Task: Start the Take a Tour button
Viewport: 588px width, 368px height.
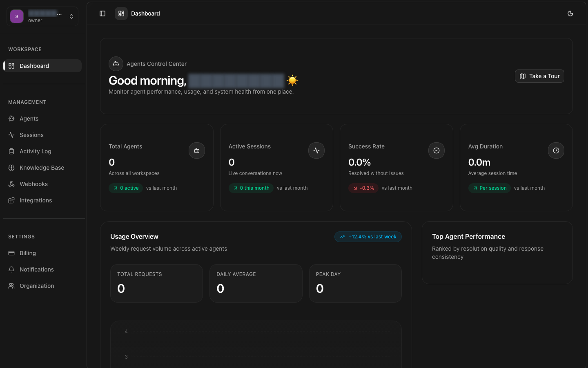Action: 539,76
